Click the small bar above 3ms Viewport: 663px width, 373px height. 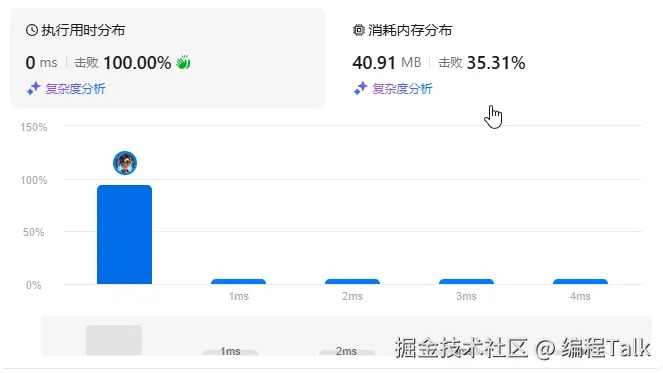466,282
